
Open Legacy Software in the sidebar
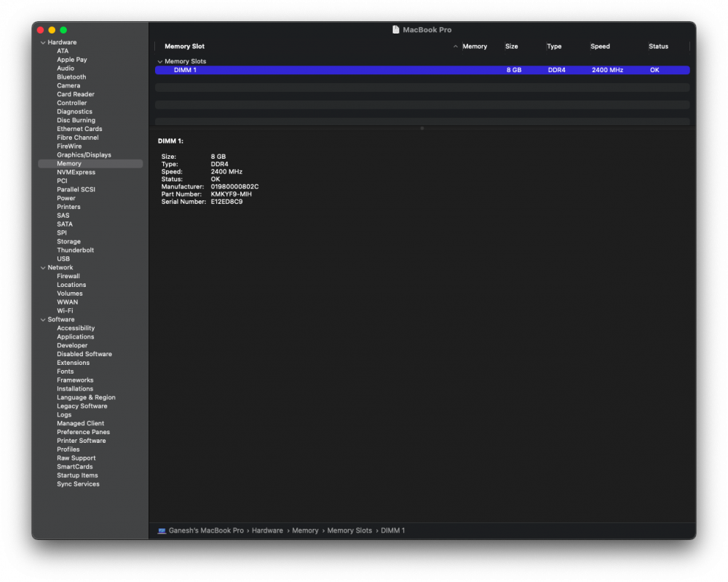[82, 406]
